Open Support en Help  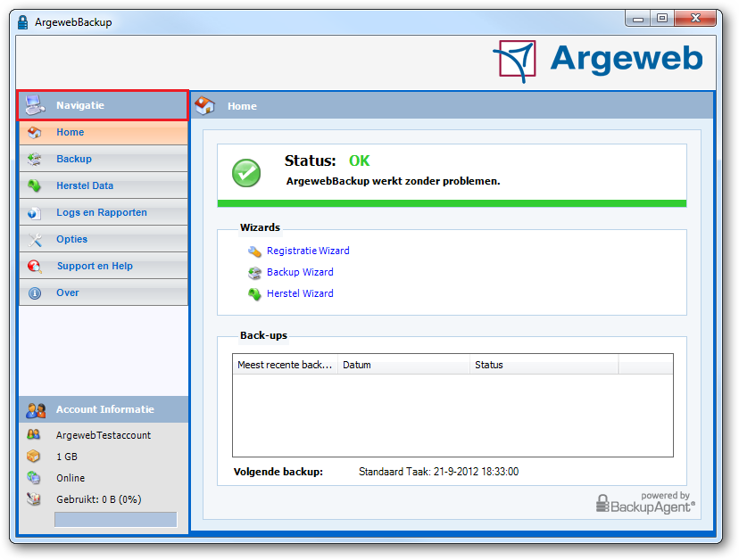tap(104, 266)
